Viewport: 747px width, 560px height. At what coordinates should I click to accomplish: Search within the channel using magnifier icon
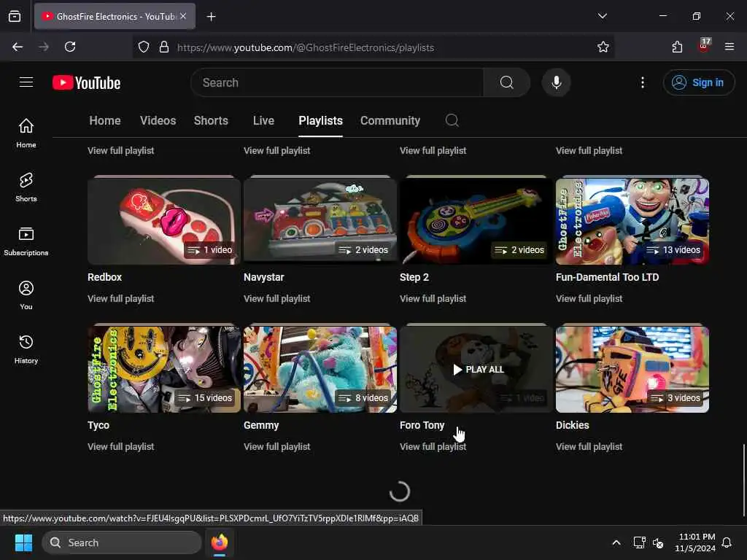452,120
